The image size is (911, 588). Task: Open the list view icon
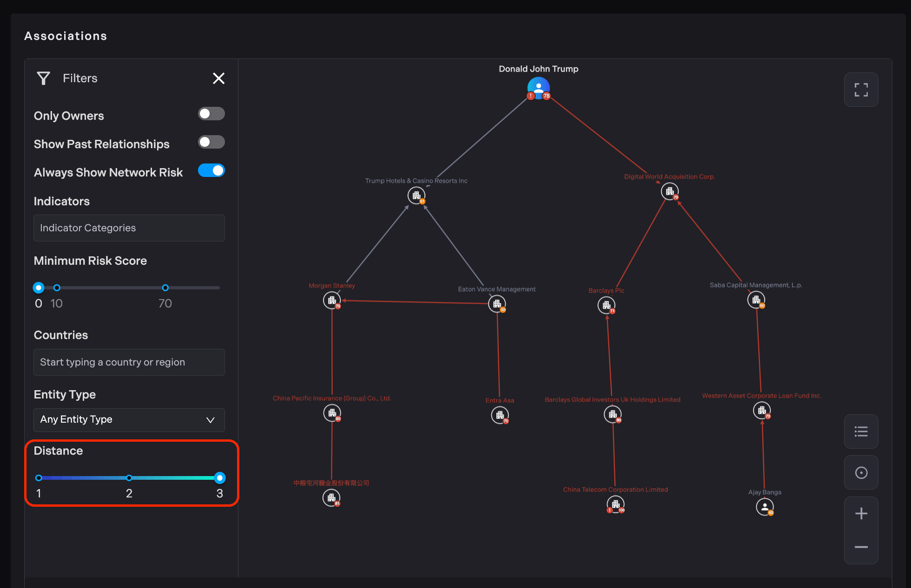[x=861, y=431]
